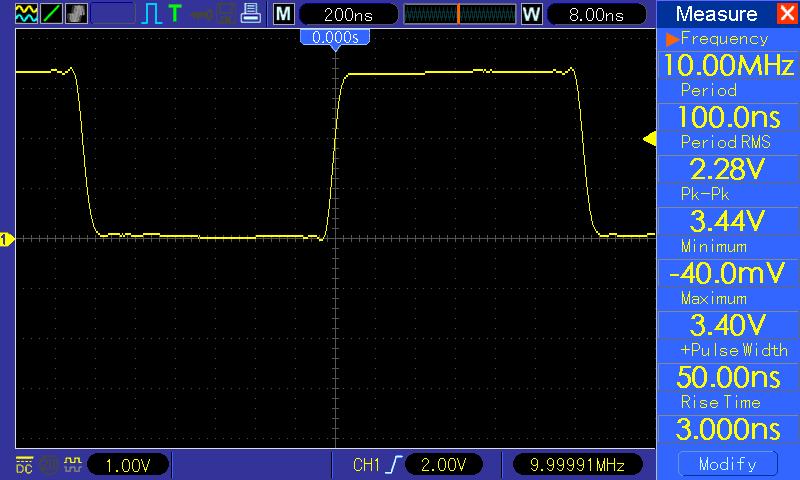Screen dimensions: 800x480
Task: Click the empty blue box in the toolbar
Action: tap(113, 14)
